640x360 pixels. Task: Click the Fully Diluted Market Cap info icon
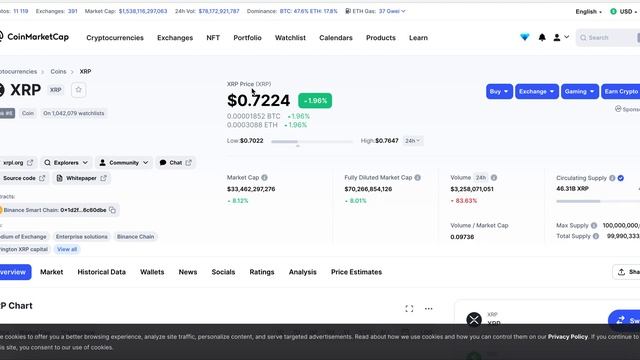click(418, 178)
